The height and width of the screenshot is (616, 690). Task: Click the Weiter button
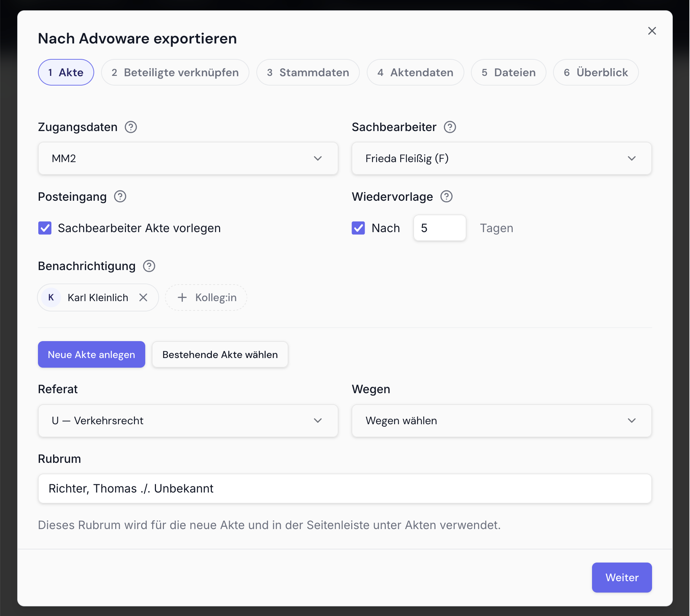click(x=622, y=578)
